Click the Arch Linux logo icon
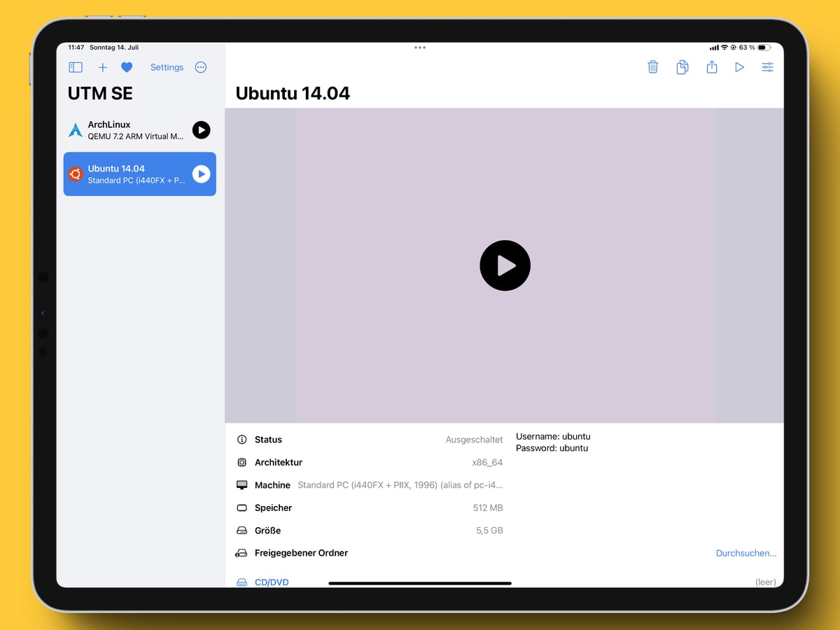Image resolution: width=840 pixels, height=630 pixels. (76, 130)
